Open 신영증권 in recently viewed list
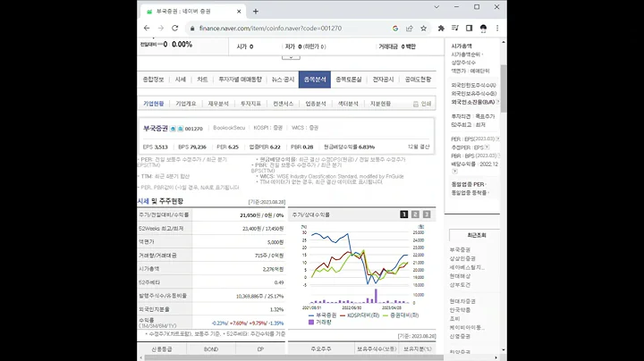Screen dimensions: 644x361 460,336
